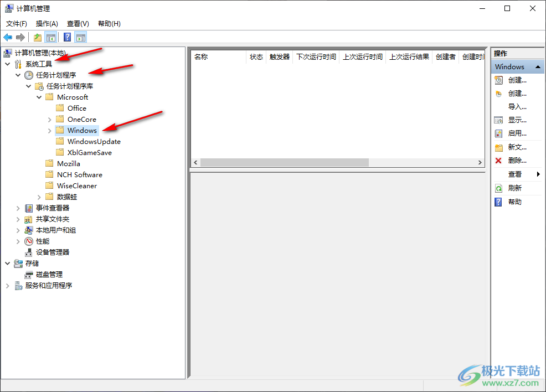Click the Services and Applications (服务和应用程序) icon
The height and width of the screenshot is (392, 546).
pyautogui.click(x=18, y=286)
